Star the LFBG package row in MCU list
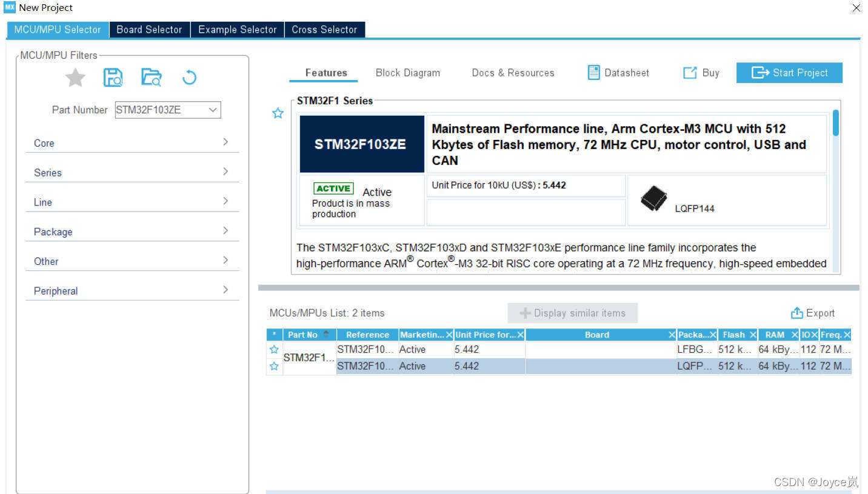Image resolution: width=868 pixels, height=494 pixels. pos(274,349)
